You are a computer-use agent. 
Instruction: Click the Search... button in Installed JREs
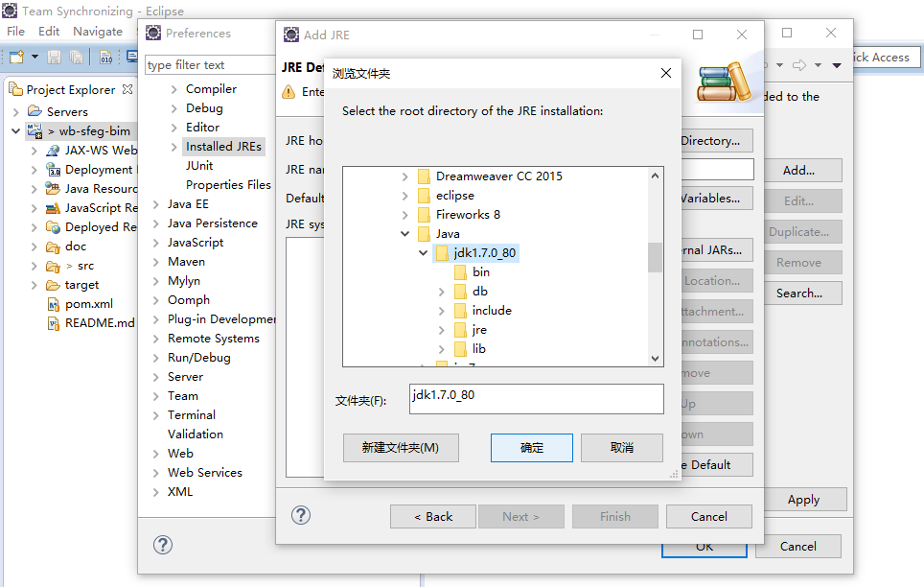tap(802, 293)
